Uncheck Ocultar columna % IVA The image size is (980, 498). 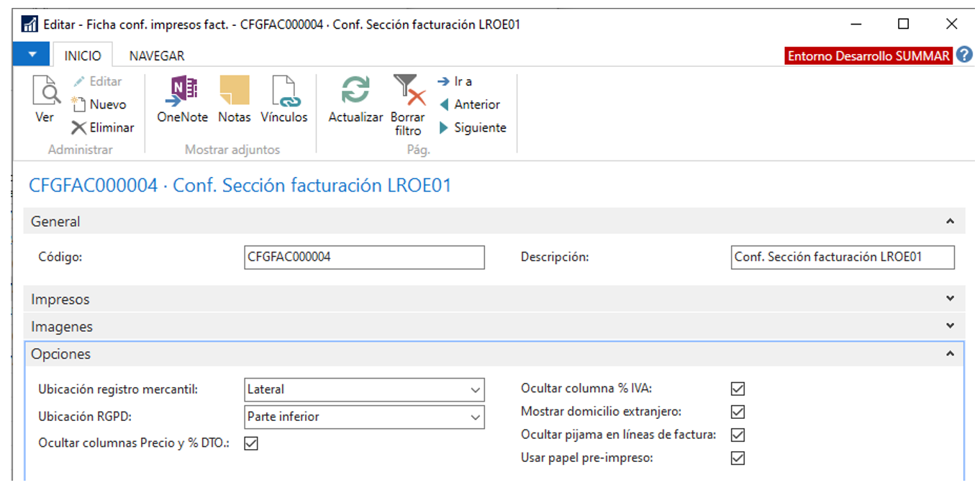pyautogui.click(x=738, y=389)
